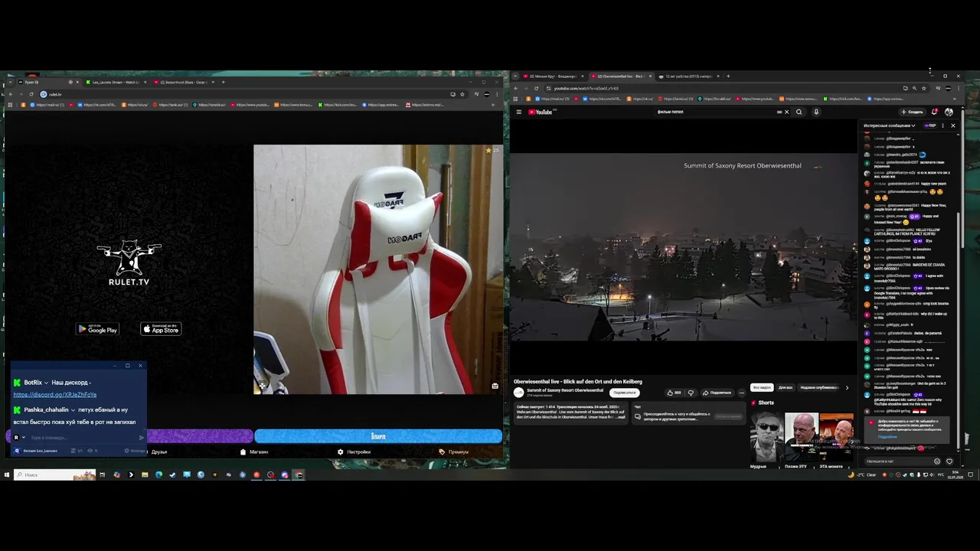
Task: Toggle the virtual keyboard in YouTube search
Action: coord(779,112)
